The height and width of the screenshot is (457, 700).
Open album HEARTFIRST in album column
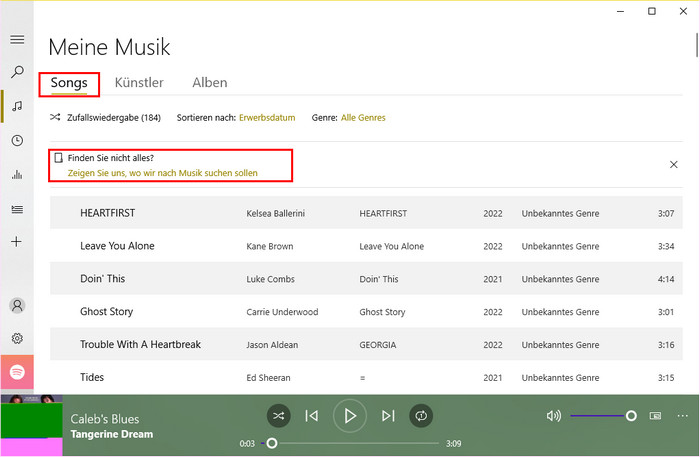(383, 213)
